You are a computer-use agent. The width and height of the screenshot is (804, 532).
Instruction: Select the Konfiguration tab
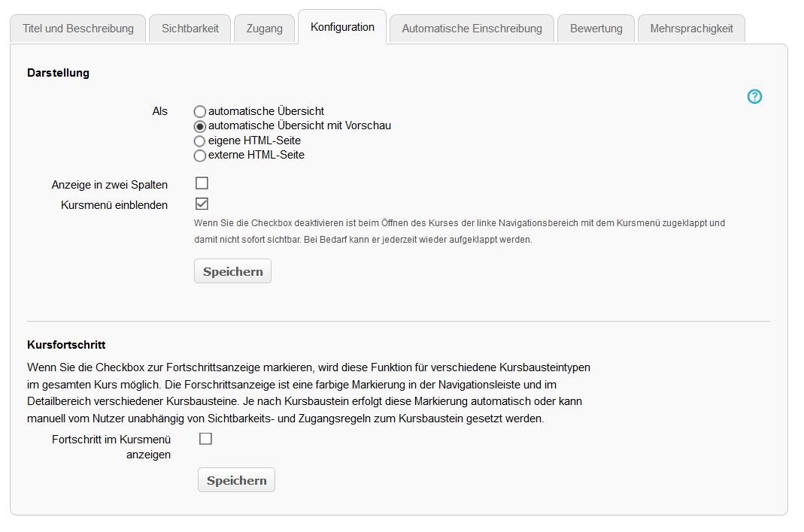[x=342, y=26]
